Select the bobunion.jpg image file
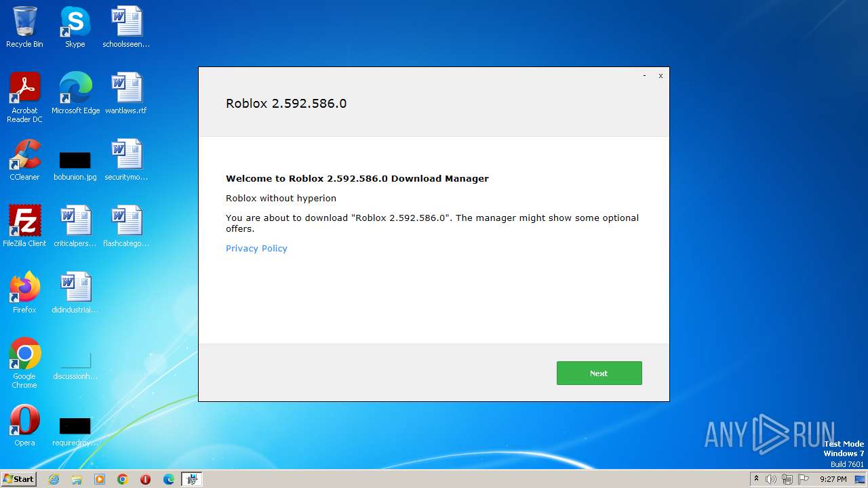Screen dimensions: 868x488 [75, 165]
